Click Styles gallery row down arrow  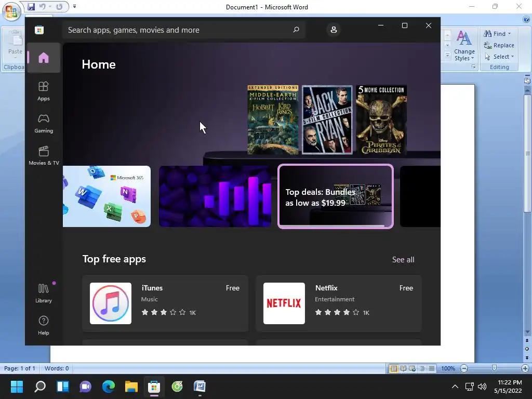[x=447, y=45]
